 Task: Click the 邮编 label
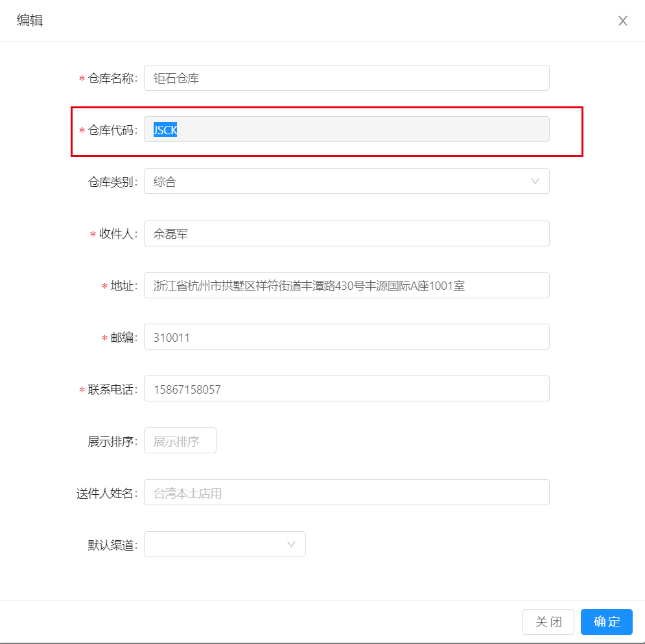pyautogui.click(x=123, y=337)
